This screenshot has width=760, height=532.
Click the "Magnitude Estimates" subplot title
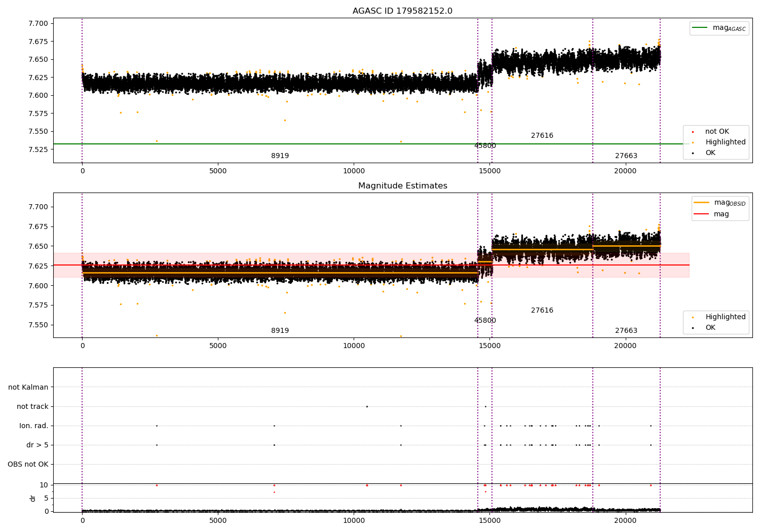pos(402,186)
